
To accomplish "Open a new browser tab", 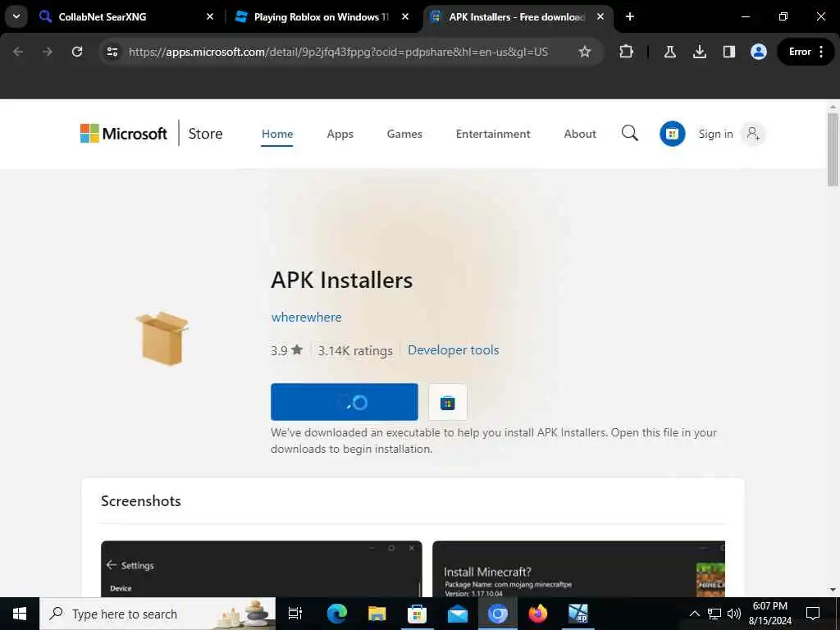I will (x=630, y=17).
